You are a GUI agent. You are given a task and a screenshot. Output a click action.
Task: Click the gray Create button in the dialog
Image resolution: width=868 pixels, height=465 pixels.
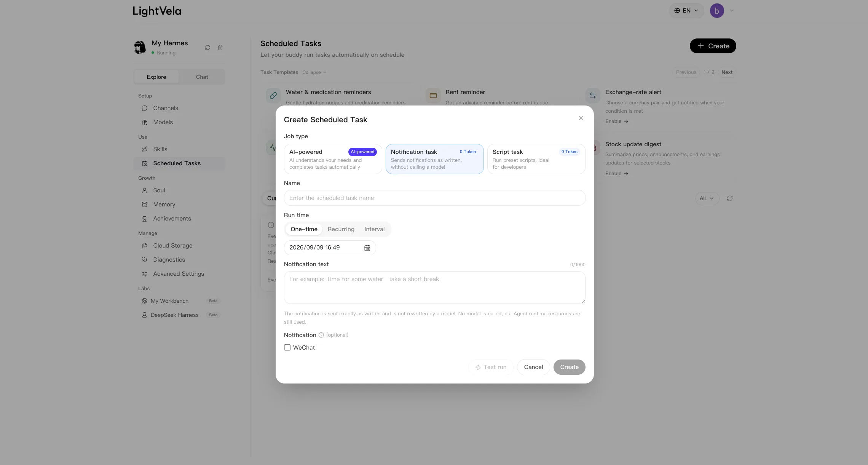tap(569, 367)
